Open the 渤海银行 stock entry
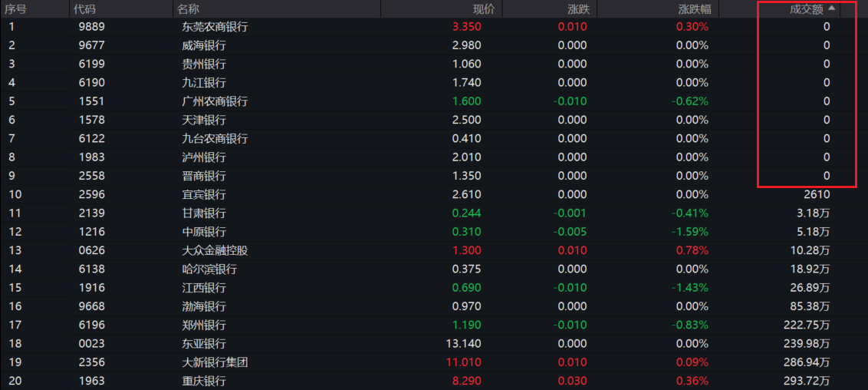The width and height of the screenshot is (868, 390). [204, 306]
